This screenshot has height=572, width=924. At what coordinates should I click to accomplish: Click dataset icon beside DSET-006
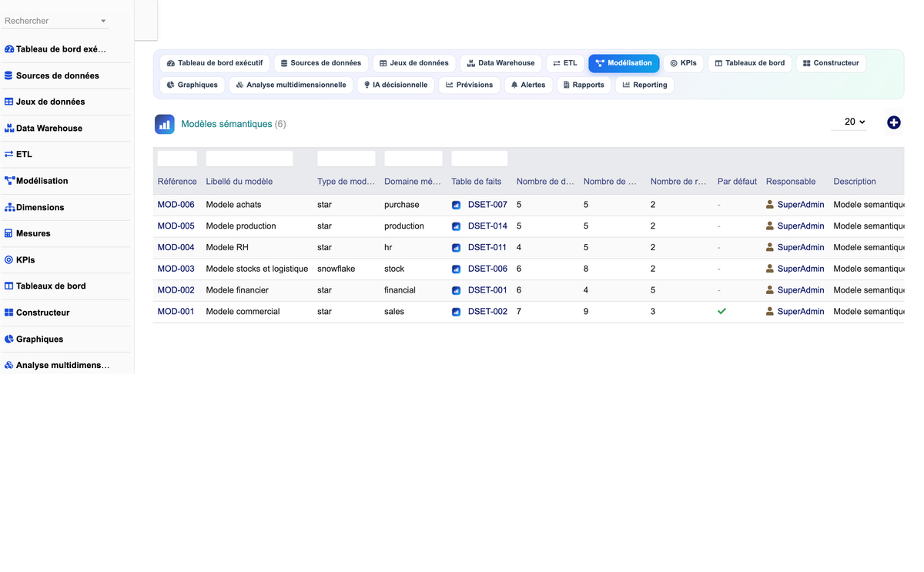click(x=456, y=269)
